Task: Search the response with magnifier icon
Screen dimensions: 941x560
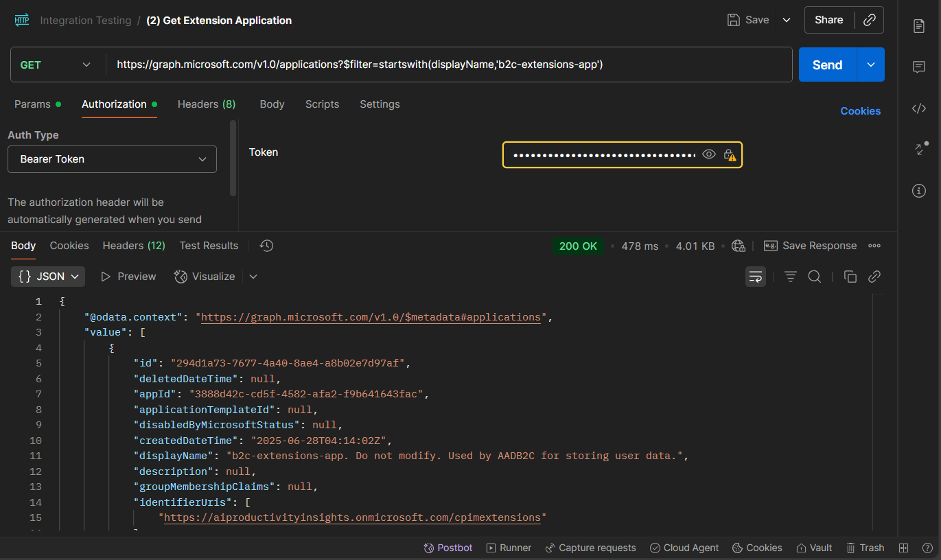Action: [815, 277]
